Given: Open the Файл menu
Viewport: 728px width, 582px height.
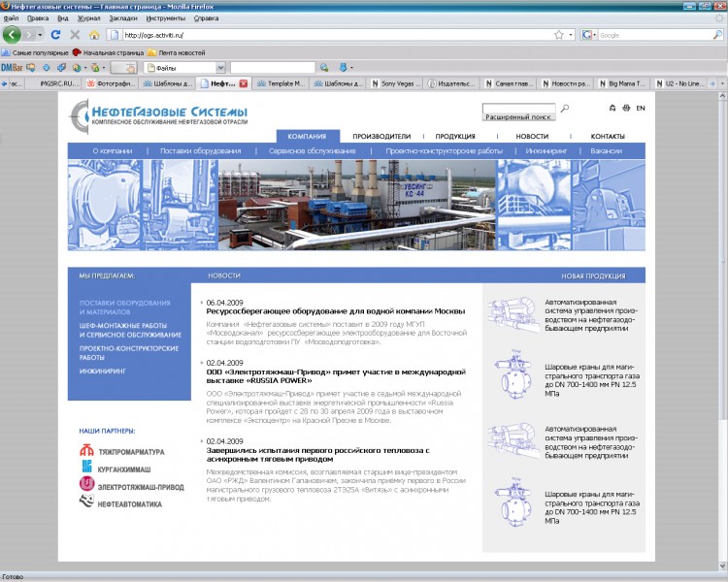Looking at the screenshot, I should coord(11,18).
